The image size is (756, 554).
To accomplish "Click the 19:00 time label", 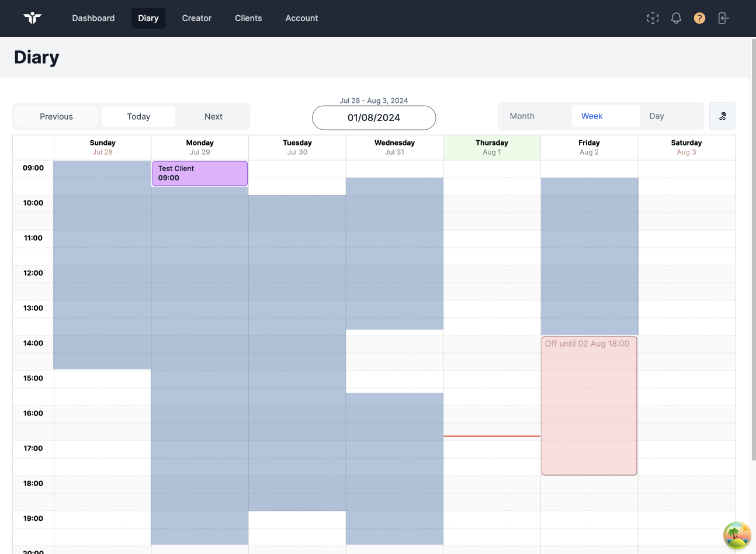I will 33,518.
